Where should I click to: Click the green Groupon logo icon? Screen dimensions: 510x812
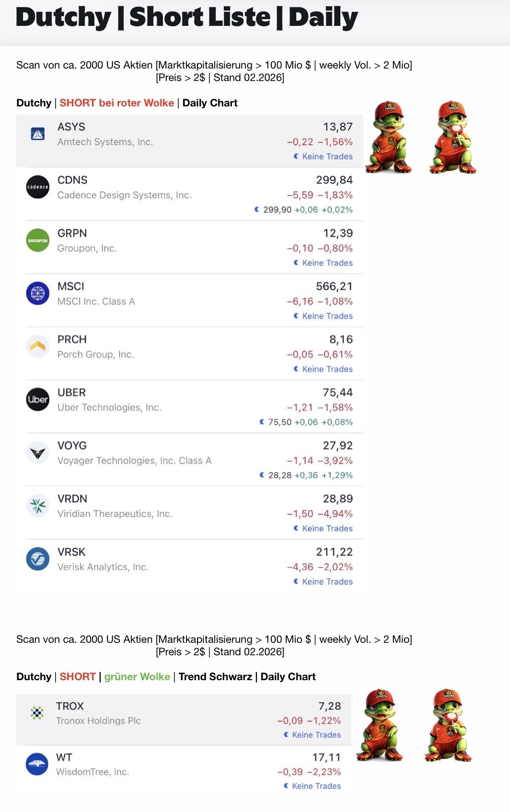38,240
